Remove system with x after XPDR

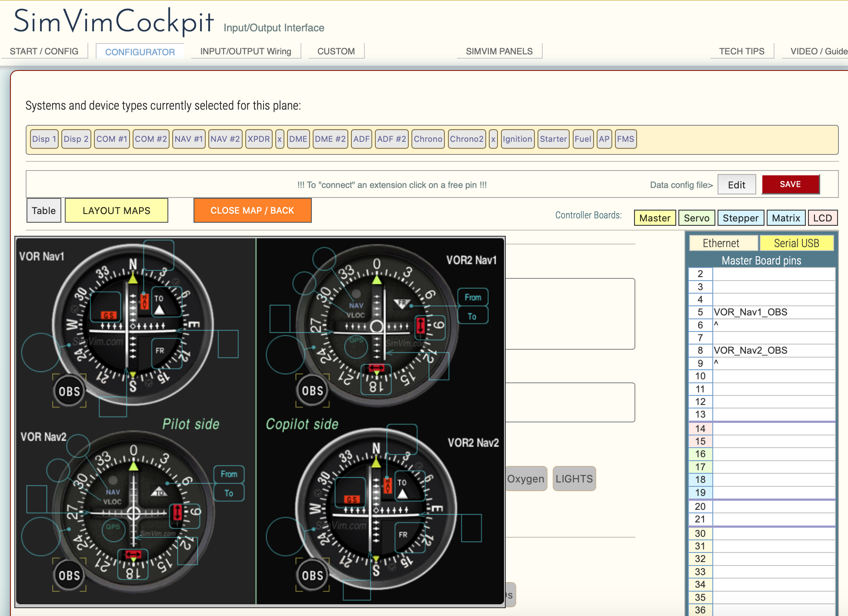click(x=280, y=139)
